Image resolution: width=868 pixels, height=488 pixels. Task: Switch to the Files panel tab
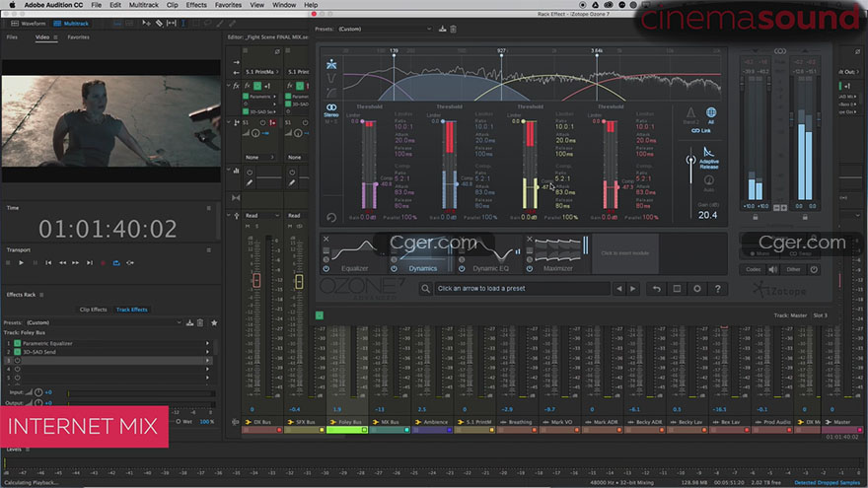pos(12,37)
